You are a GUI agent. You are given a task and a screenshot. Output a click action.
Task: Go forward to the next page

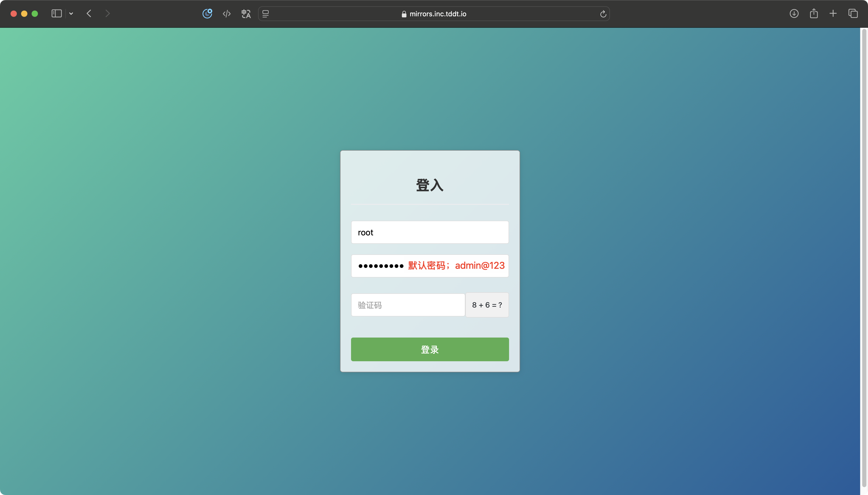[107, 14]
